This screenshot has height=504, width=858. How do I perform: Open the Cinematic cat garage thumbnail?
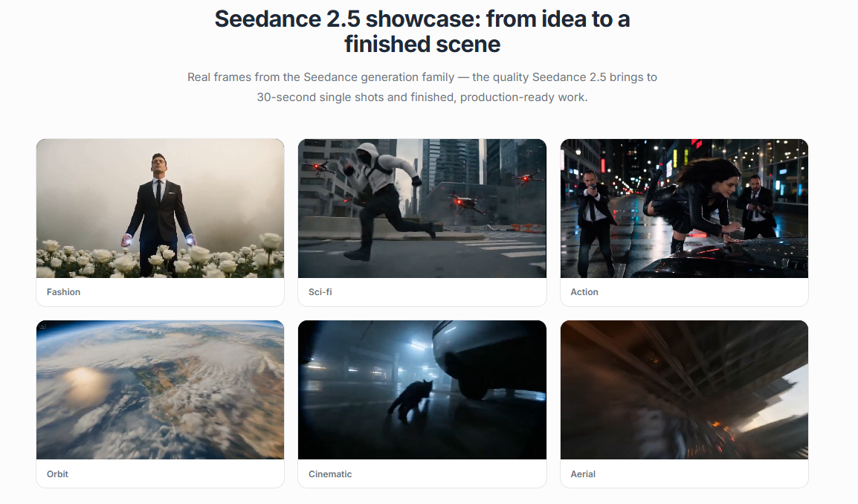(422, 390)
